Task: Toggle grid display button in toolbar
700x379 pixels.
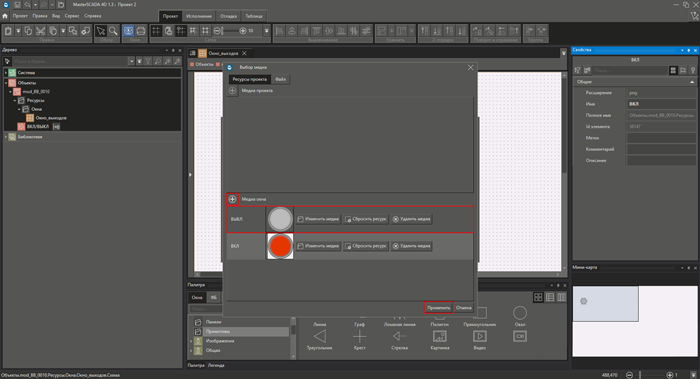Action: click(x=156, y=31)
